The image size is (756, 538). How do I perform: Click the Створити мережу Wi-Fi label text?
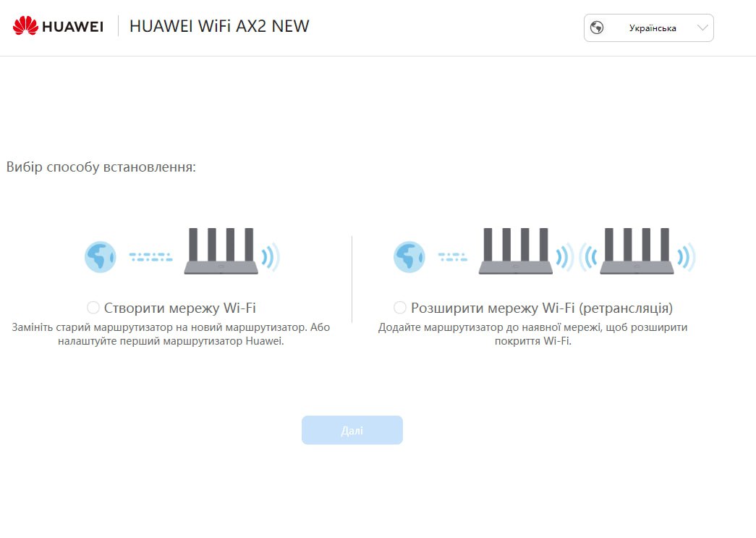[x=179, y=308]
